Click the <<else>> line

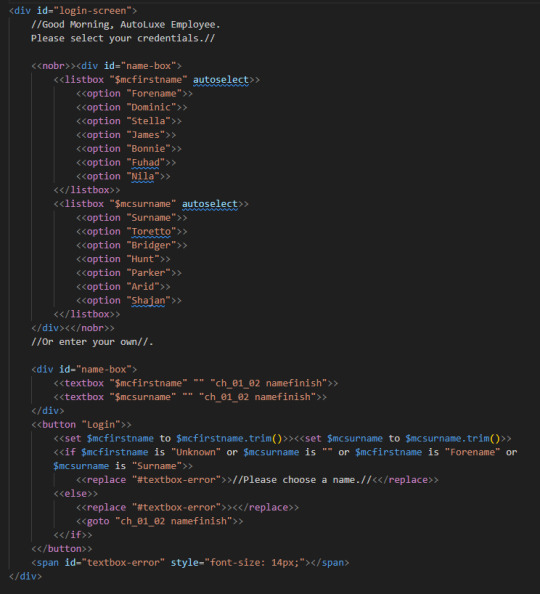click(x=75, y=494)
